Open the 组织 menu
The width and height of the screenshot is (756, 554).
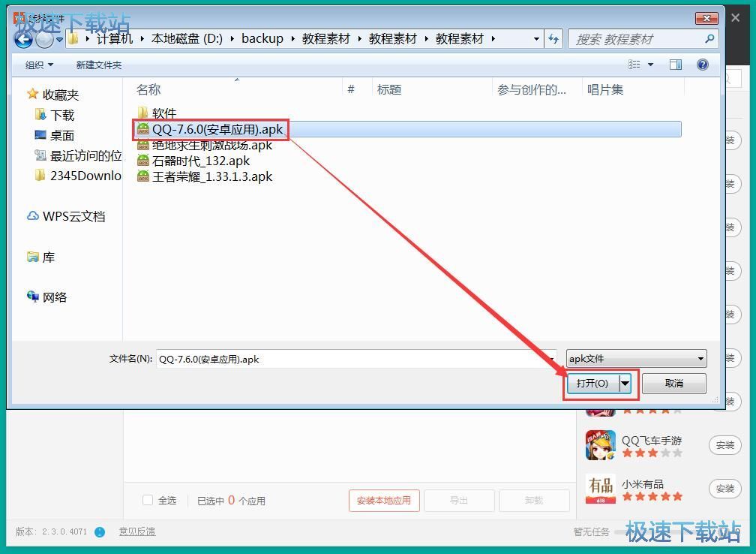[x=39, y=65]
